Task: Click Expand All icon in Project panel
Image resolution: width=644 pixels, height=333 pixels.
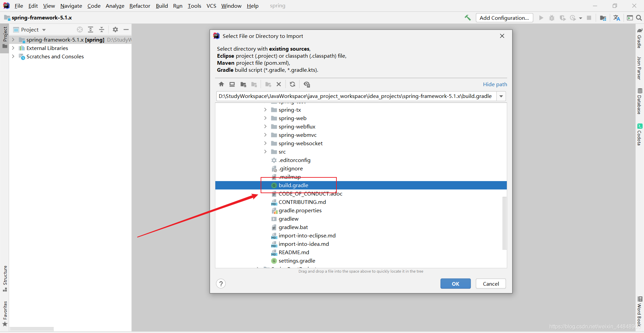Action: pyautogui.click(x=91, y=30)
